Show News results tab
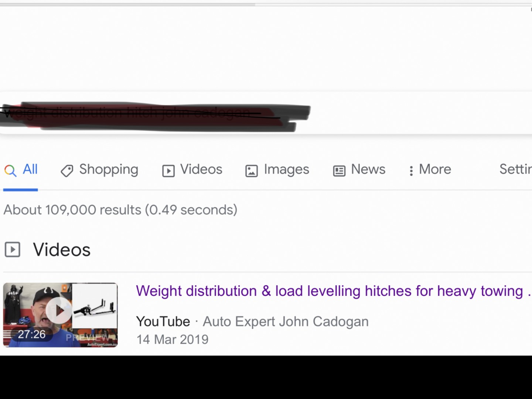Image resolution: width=532 pixels, height=399 pixels. pyautogui.click(x=368, y=170)
